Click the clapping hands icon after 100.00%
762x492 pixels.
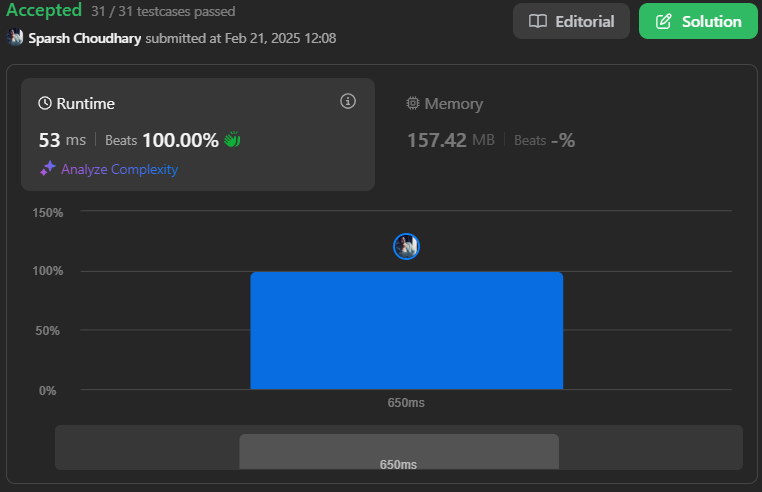point(232,140)
